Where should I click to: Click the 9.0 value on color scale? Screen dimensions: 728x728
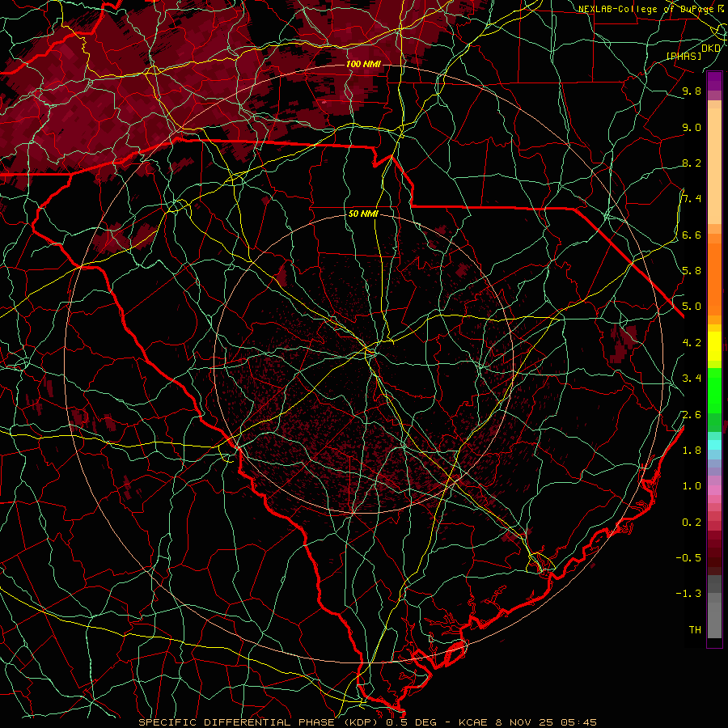pyautogui.click(x=692, y=128)
